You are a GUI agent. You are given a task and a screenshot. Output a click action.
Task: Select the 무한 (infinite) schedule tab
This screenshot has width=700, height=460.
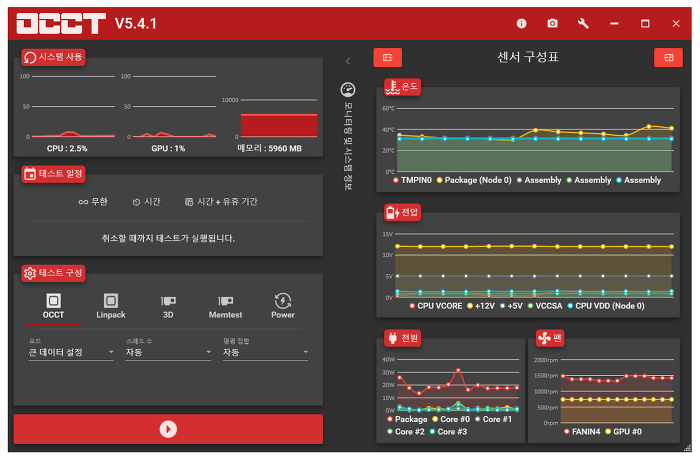point(93,202)
